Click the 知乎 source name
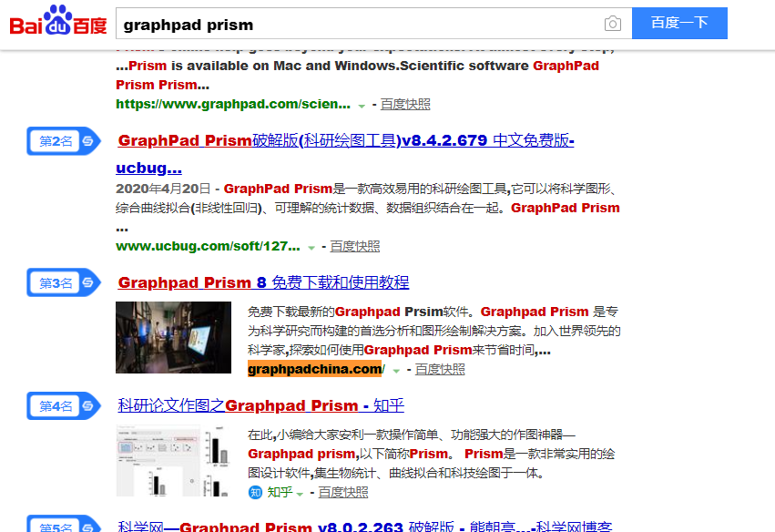 pyautogui.click(x=280, y=493)
